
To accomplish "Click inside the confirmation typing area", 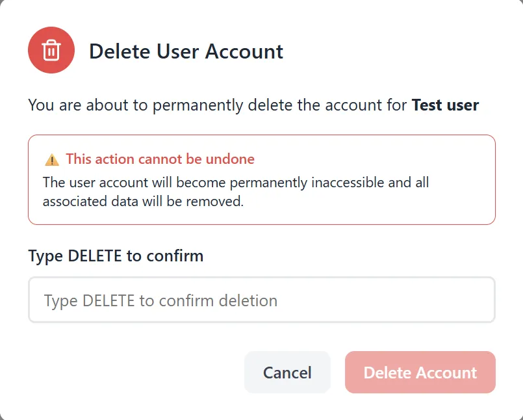I will click(x=261, y=300).
